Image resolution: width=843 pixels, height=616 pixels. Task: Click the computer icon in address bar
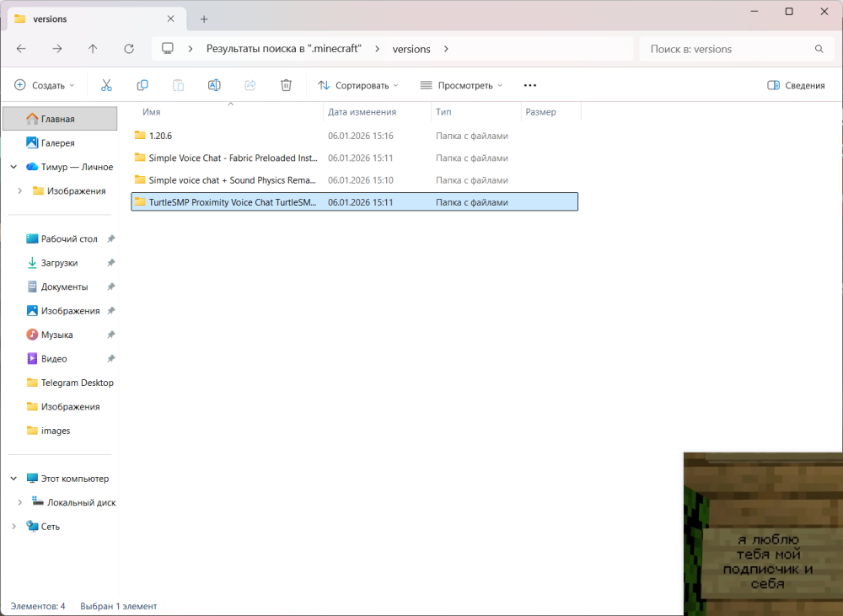[x=168, y=48]
